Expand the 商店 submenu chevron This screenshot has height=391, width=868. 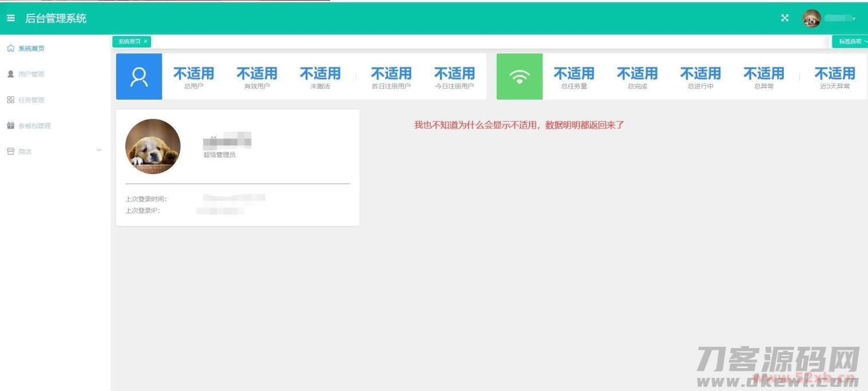click(x=98, y=151)
